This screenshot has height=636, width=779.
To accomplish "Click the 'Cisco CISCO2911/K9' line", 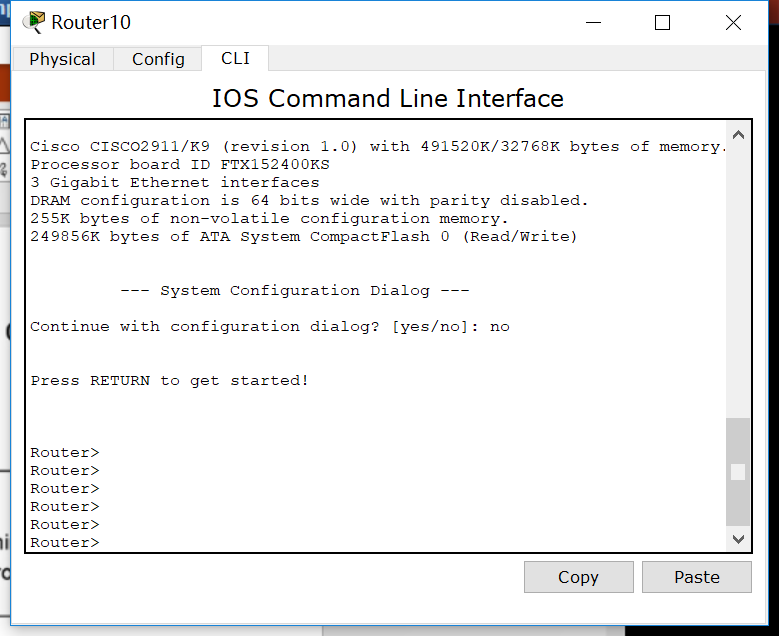I will [x=379, y=147].
